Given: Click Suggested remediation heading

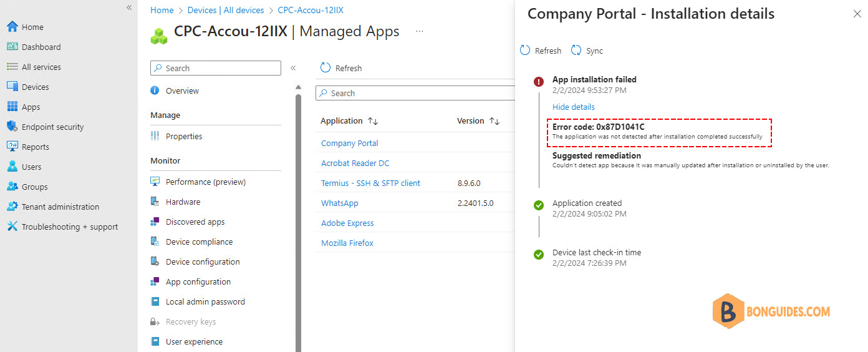Looking at the screenshot, I should coord(597,155).
